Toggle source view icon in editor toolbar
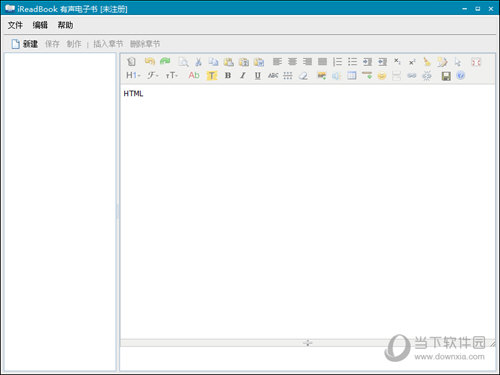 pos(131,62)
